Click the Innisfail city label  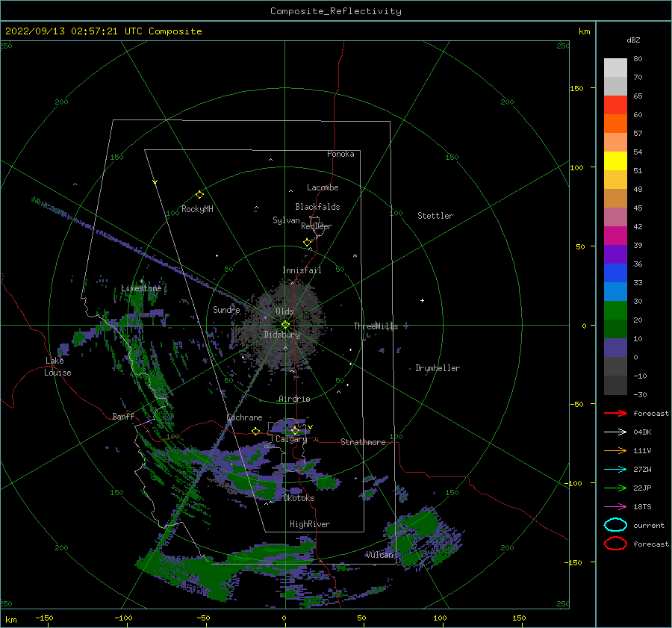(x=302, y=270)
